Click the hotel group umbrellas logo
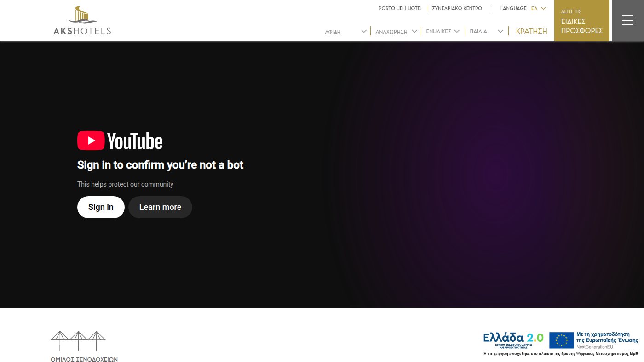Viewport: 644px width, 362px height. pyautogui.click(x=78, y=342)
